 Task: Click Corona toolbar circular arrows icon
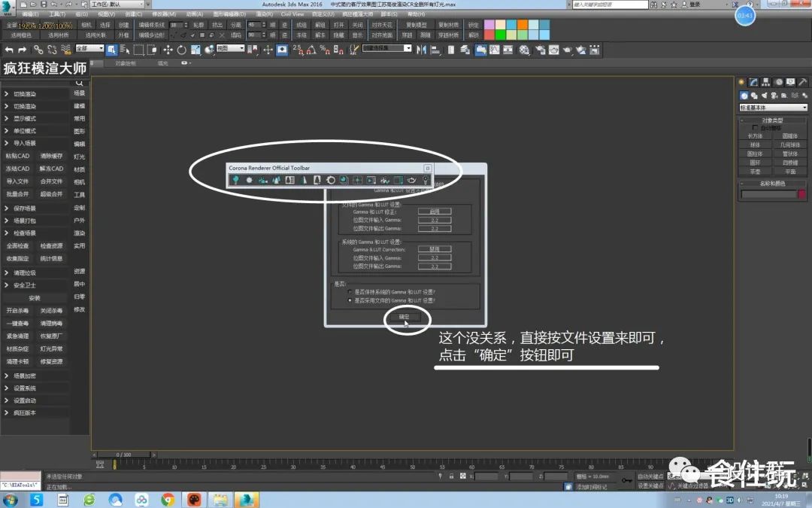[330, 180]
